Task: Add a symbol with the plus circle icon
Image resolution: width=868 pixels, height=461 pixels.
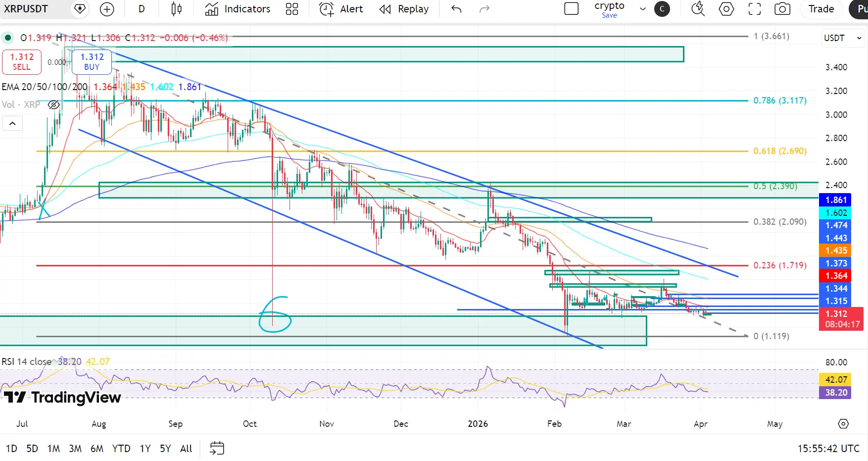Action: pos(107,9)
